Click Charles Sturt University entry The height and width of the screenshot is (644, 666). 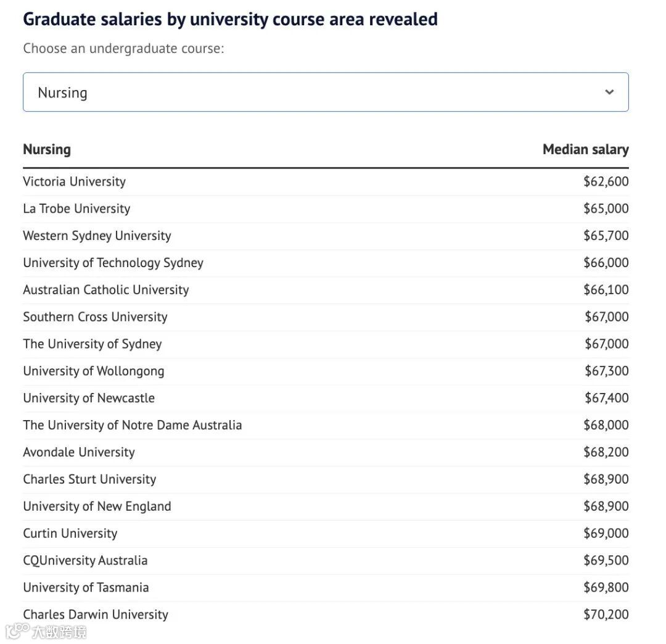click(x=89, y=479)
